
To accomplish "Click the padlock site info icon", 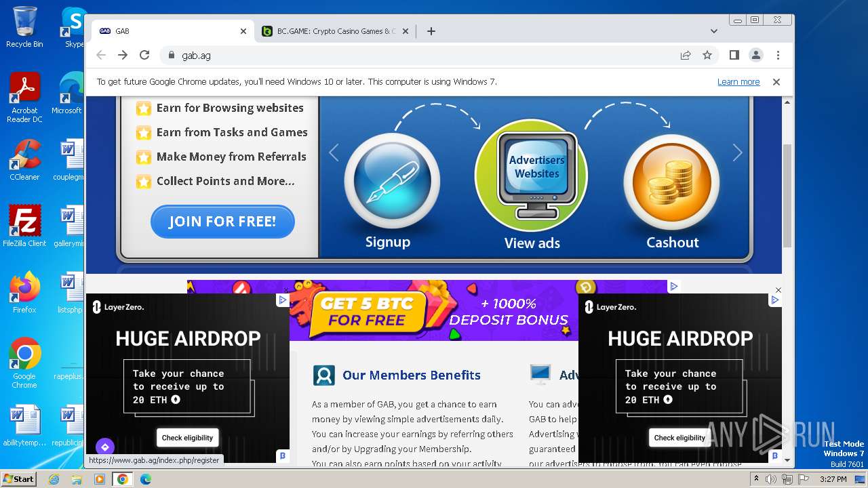I will [171, 56].
